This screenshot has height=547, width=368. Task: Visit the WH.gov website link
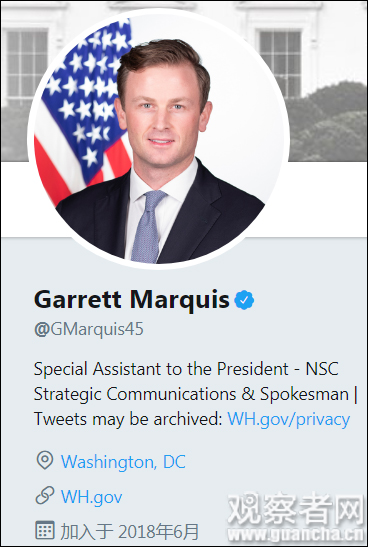pos(91,496)
